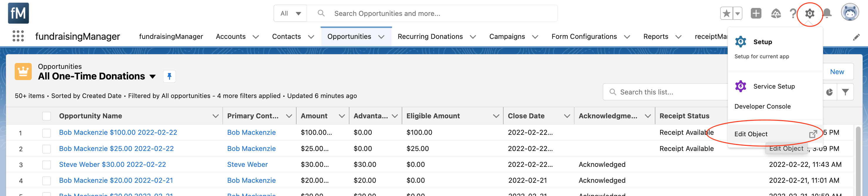Expand the Accounts tab chevron
This screenshot has height=196, width=868.
(256, 37)
